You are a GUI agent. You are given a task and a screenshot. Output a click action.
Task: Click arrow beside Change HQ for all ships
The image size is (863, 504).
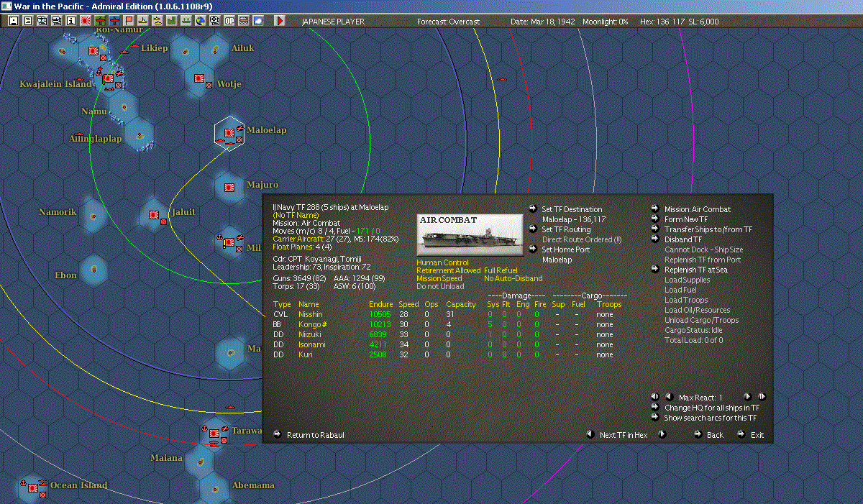[x=655, y=408]
